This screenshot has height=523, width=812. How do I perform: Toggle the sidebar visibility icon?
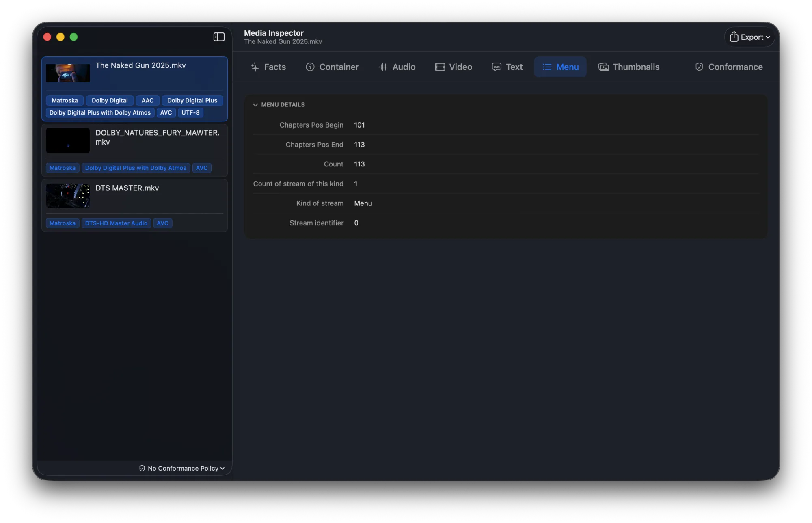(219, 37)
